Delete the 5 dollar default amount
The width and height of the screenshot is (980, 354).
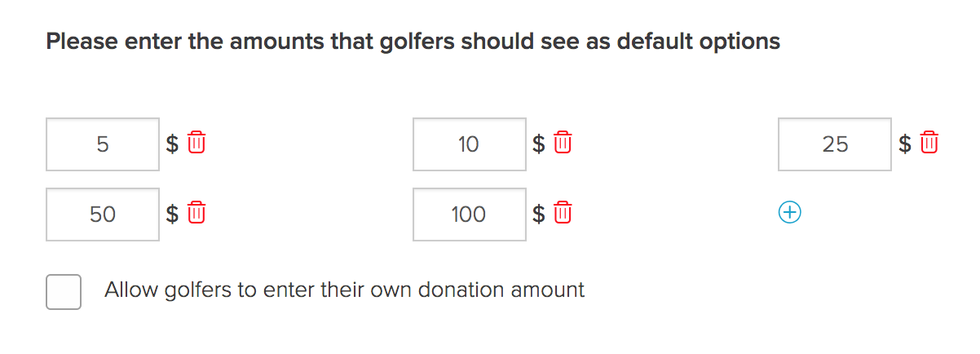coord(196,144)
